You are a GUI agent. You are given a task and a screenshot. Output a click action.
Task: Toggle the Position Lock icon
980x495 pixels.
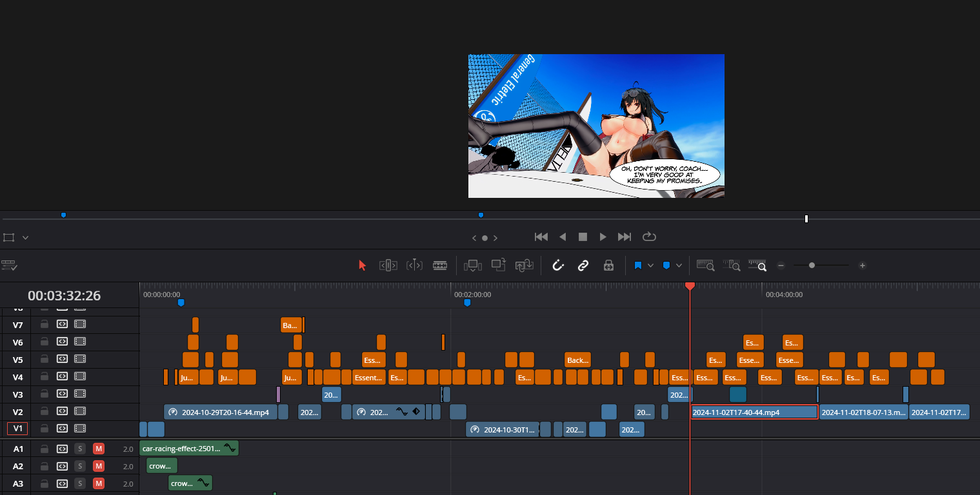[608, 266]
